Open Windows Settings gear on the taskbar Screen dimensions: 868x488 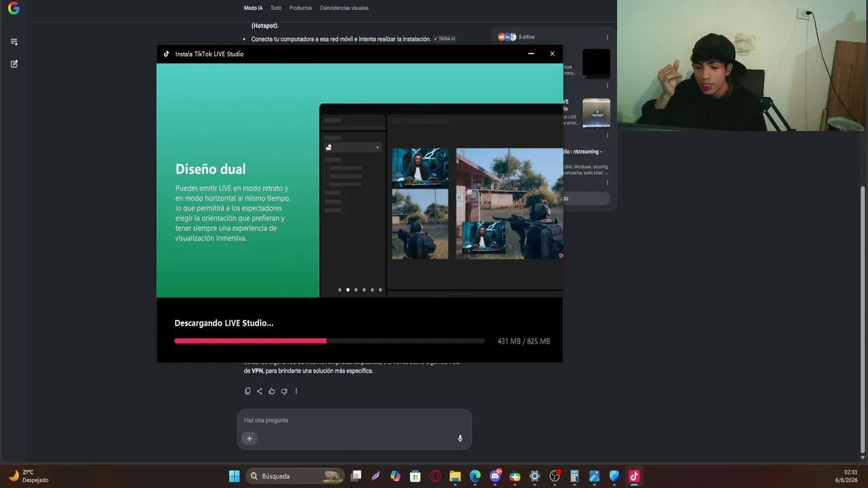pos(534,476)
